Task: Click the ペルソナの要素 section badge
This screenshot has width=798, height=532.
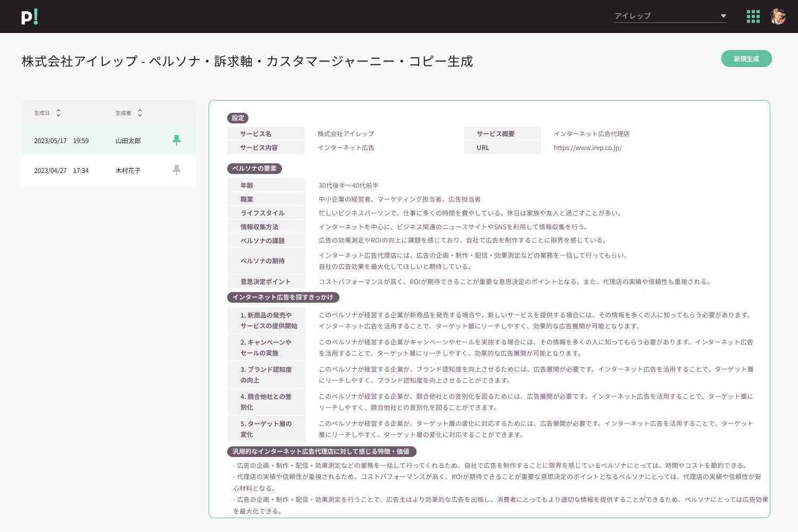Action: tap(254, 169)
